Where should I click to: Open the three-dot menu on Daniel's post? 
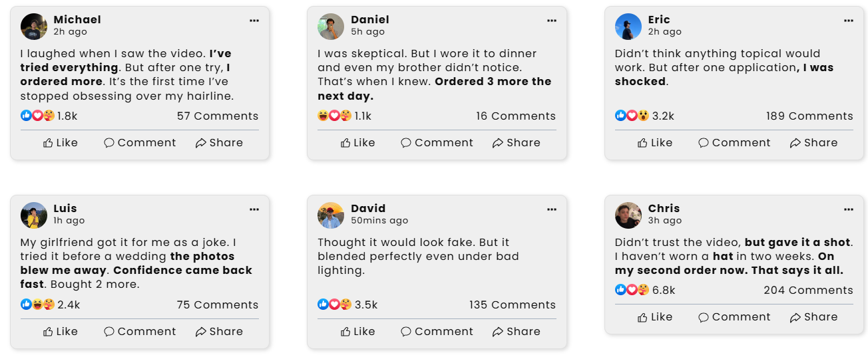(552, 21)
